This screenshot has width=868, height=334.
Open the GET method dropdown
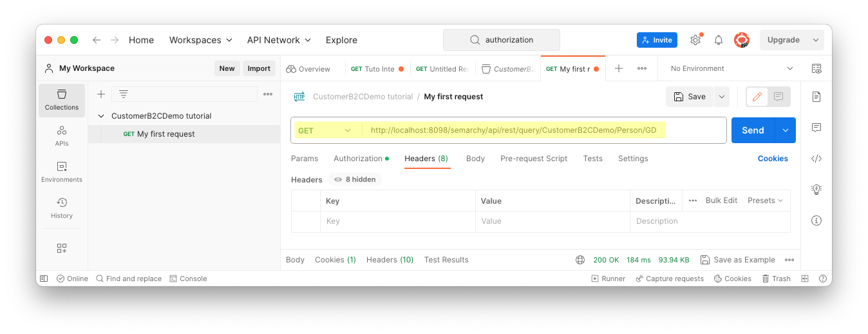tap(326, 130)
